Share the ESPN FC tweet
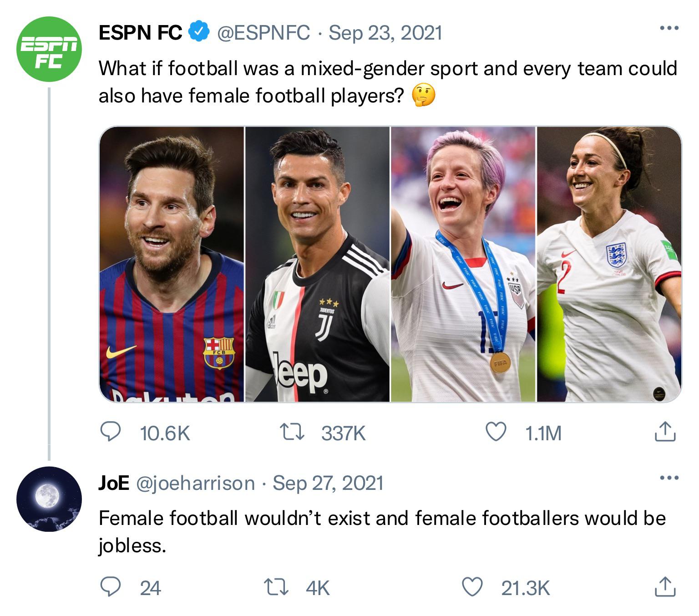Viewport: 699px width, 616px height. (665, 432)
